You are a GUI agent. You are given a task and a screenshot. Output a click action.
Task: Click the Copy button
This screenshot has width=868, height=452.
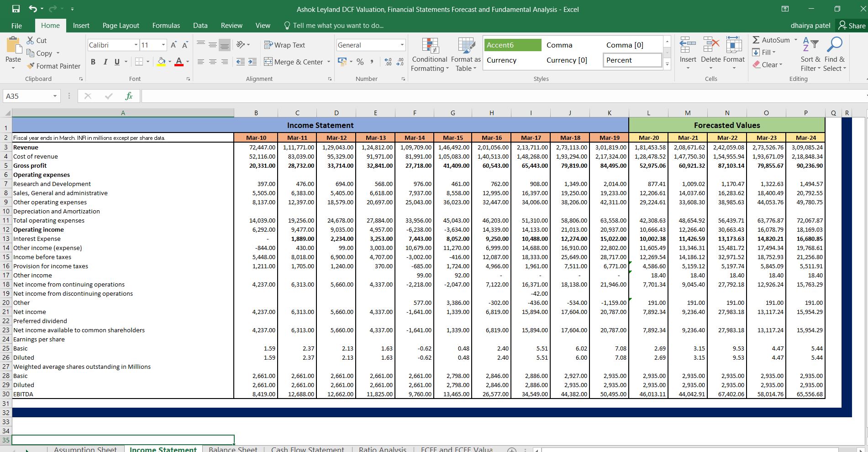40,53
